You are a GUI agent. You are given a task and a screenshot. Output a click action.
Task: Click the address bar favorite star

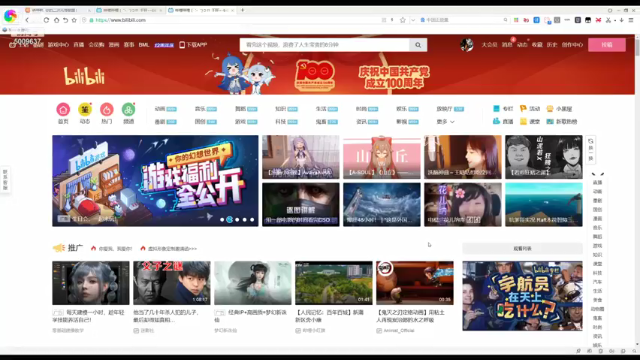pyautogui.click(x=402, y=20)
